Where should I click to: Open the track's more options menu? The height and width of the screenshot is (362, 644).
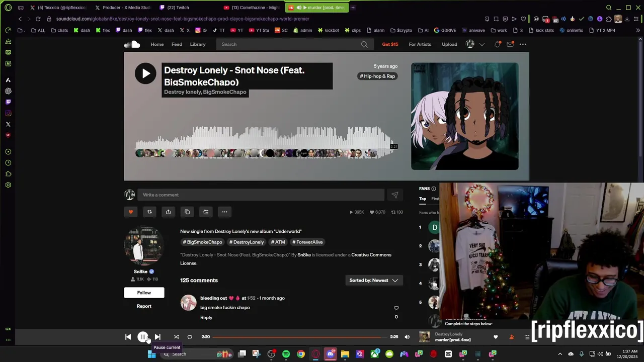point(225,212)
